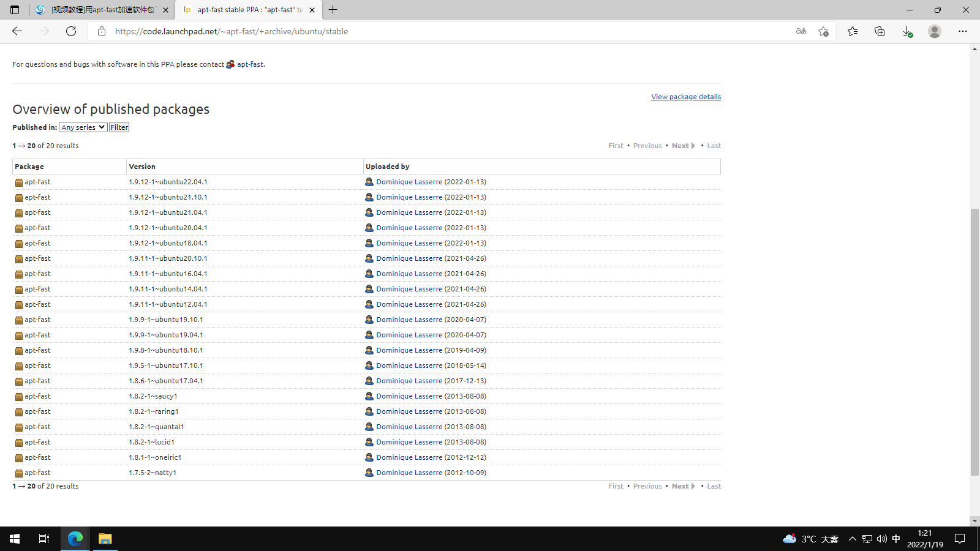
Task: Click version text 1.9.12-1~ubuntu18.04.1
Action: point(168,243)
